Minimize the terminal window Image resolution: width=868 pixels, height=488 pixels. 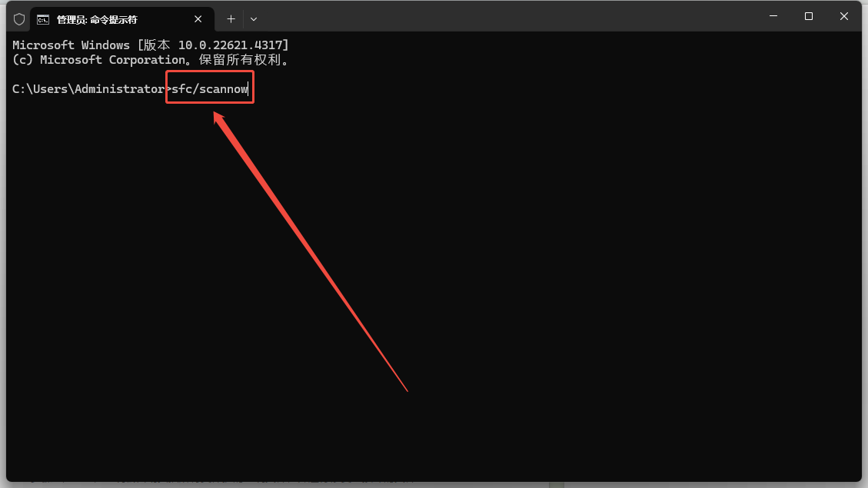(x=773, y=16)
